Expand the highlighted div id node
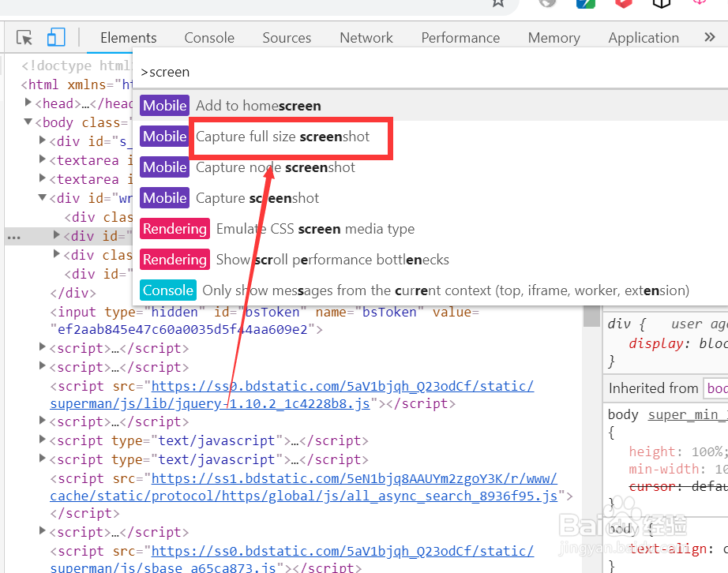 pyautogui.click(x=57, y=234)
